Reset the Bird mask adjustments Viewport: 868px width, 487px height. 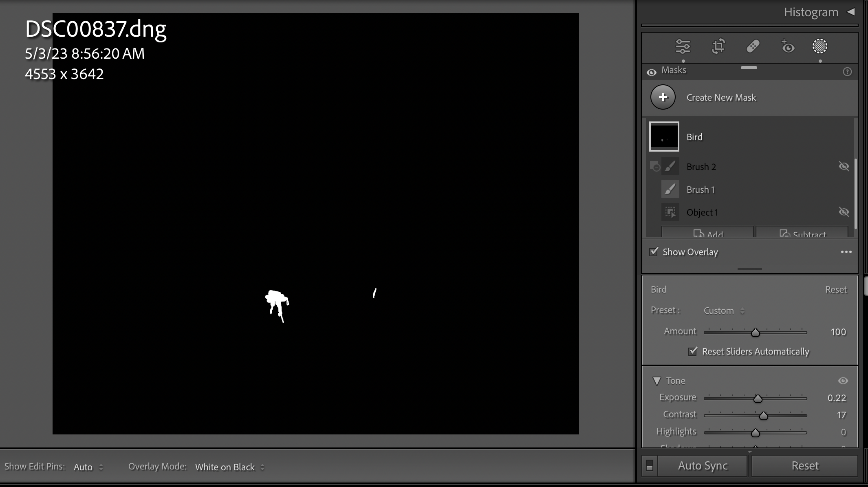[x=835, y=289]
